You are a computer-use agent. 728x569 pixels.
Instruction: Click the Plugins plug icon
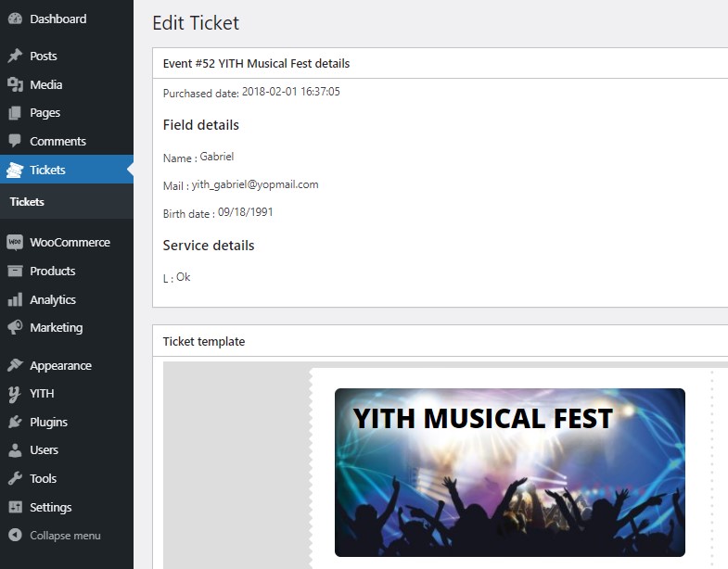click(15, 423)
